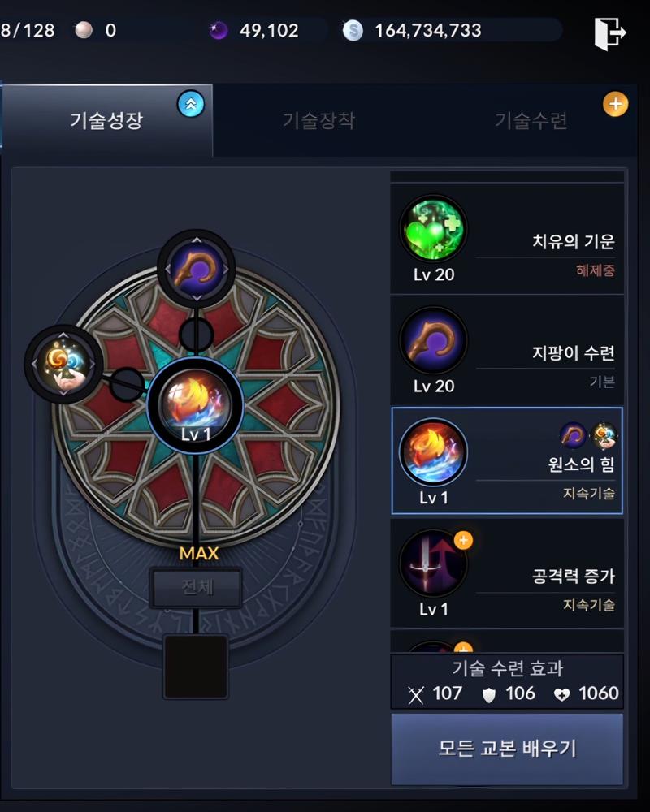Expand the blue double-chevron on 기술성장 tab
This screenshot has width=650, height=812.
pos(191,104)
